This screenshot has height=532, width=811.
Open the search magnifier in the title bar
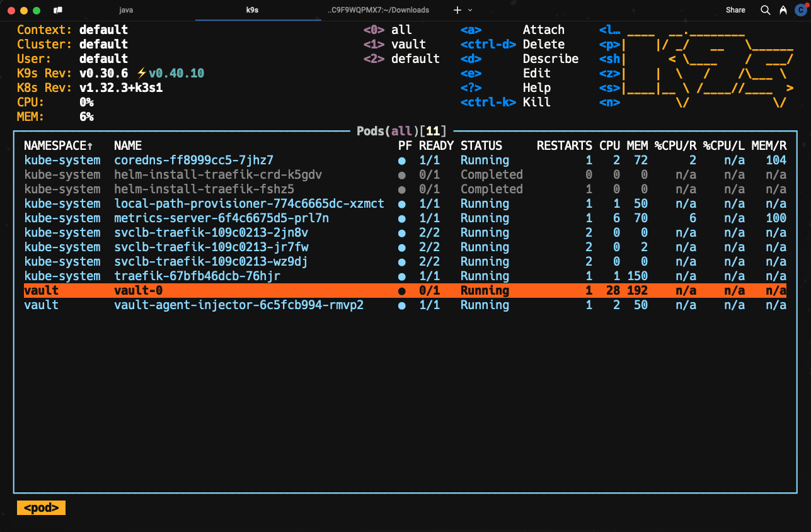click(766, 10)
